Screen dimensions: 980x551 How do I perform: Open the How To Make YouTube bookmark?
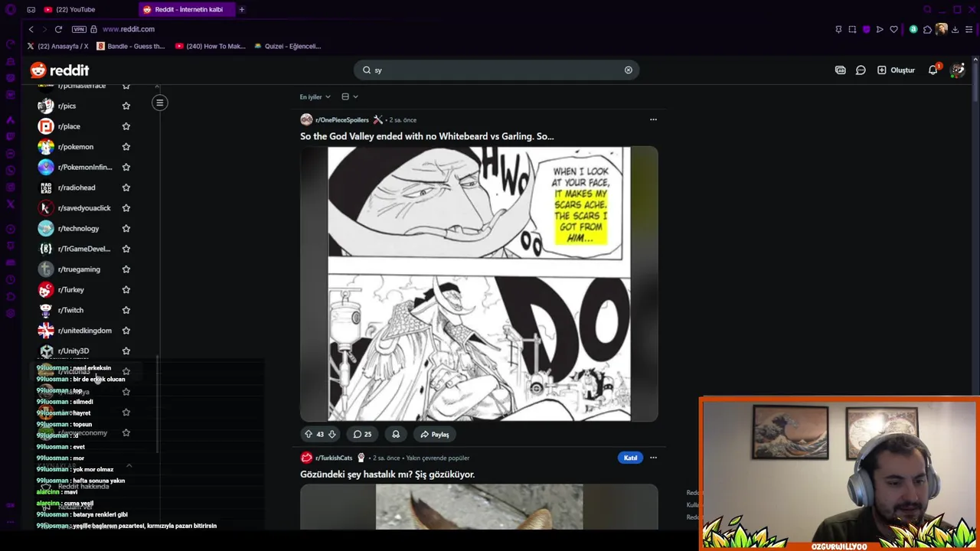pos(211,46)
